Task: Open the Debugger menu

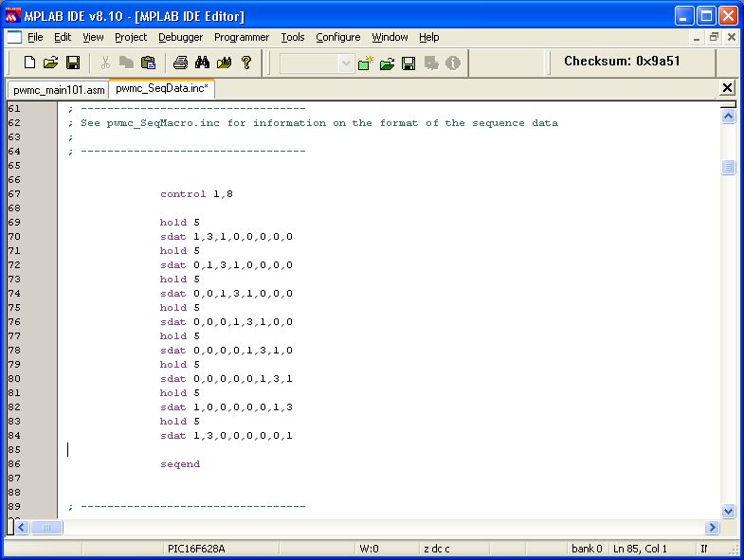Action: click(180, 37)
